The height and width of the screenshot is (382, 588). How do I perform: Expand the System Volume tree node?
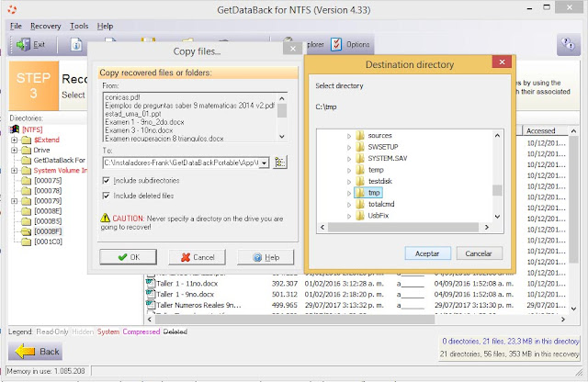tap(15, 170)
